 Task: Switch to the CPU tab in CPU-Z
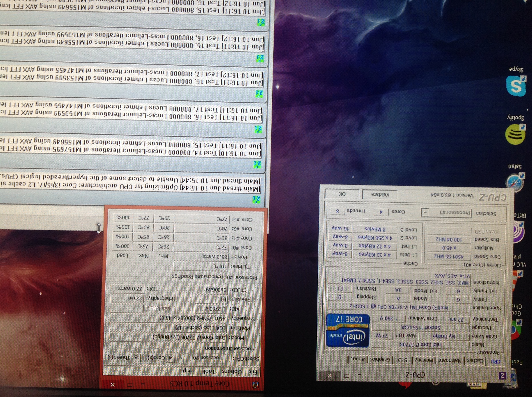[x=495, y=361]
